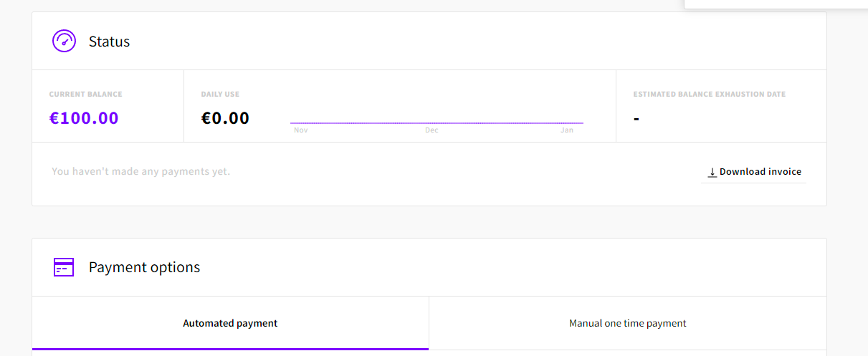Viewport: 868px width, 356px height.
Task: Click the "You haven't made any payments yet" message
Action: [x=140, y=172]
